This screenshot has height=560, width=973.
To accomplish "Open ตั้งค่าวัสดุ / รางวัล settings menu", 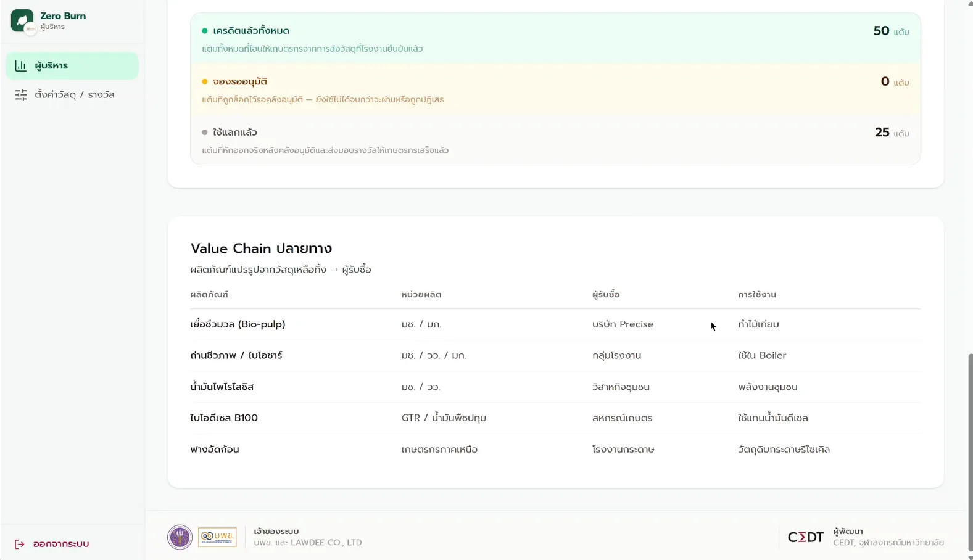I will tap(72, 94).
